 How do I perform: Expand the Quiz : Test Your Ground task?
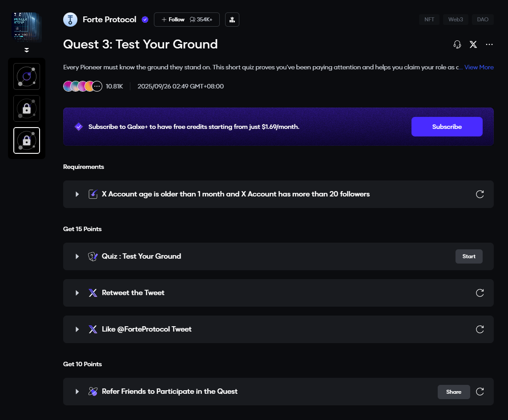pos(77,256)
